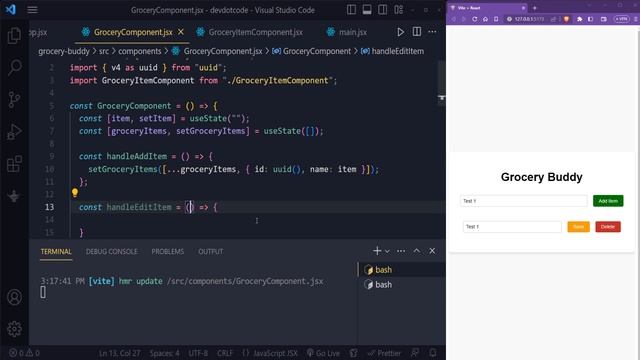Customize layout icon in title bar
640x360 pixels.
coord(399,10)
